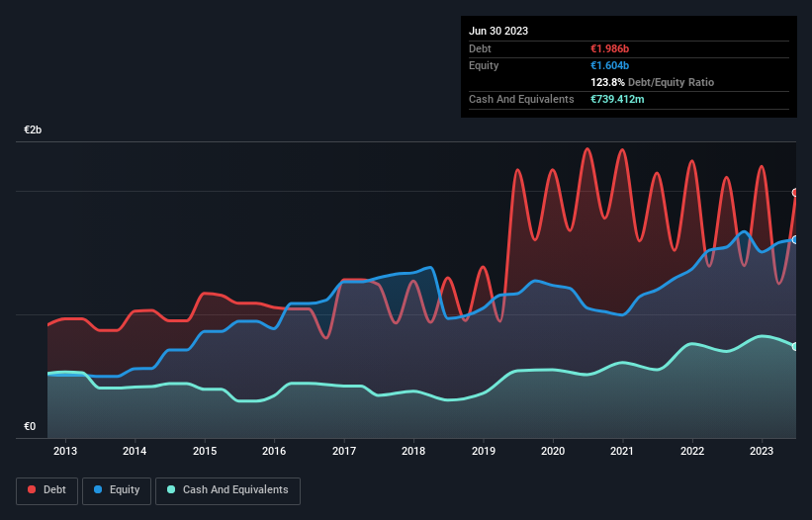Click the 2023 x-axis label

point(762,451)
